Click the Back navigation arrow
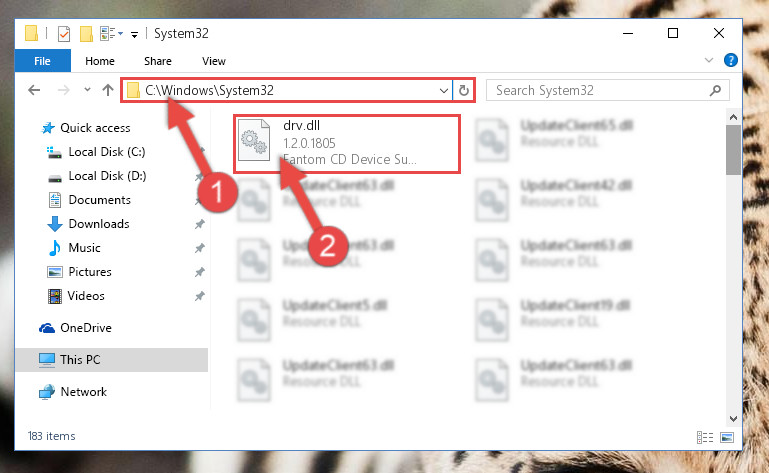This screenshot has width=769, height=473. coord(34,90)
